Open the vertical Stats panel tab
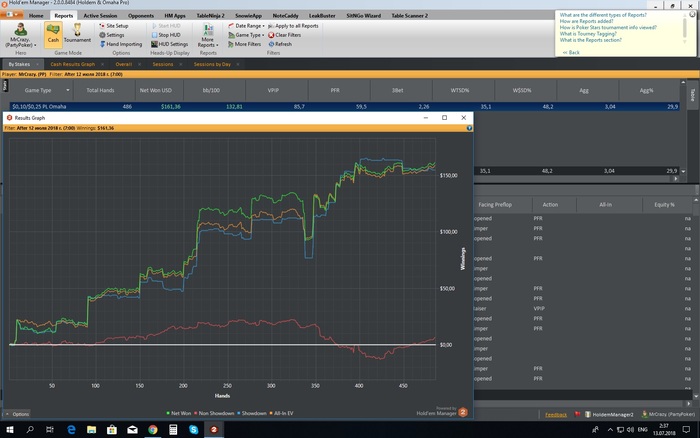This screenshot has width=700, height=438. (5, 86)
